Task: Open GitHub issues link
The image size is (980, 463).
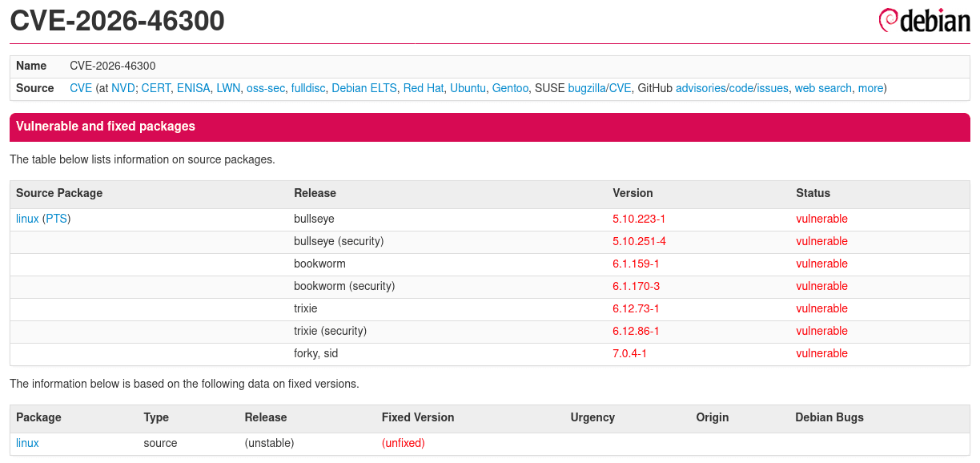Action: pos(773,88)
